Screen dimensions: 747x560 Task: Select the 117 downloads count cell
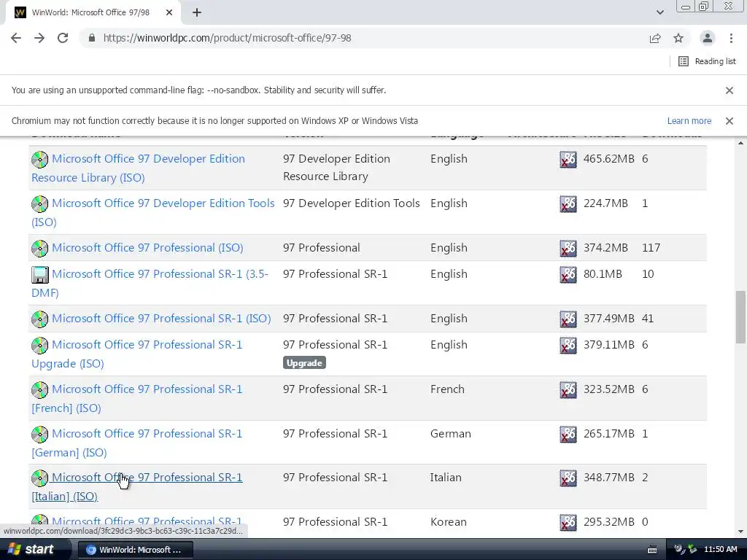tap(651, 248)
